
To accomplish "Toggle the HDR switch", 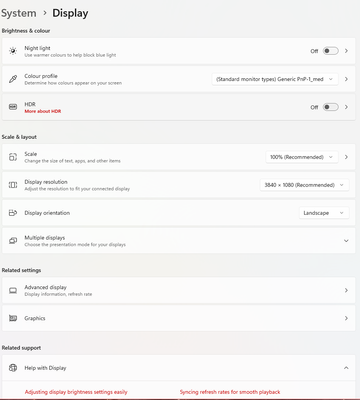I will click(x=330, y=107).
